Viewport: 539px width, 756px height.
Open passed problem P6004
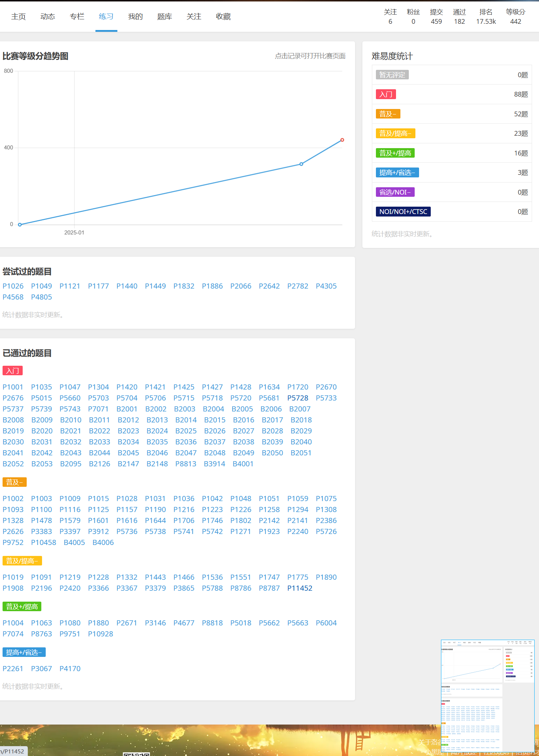point(326,623)
